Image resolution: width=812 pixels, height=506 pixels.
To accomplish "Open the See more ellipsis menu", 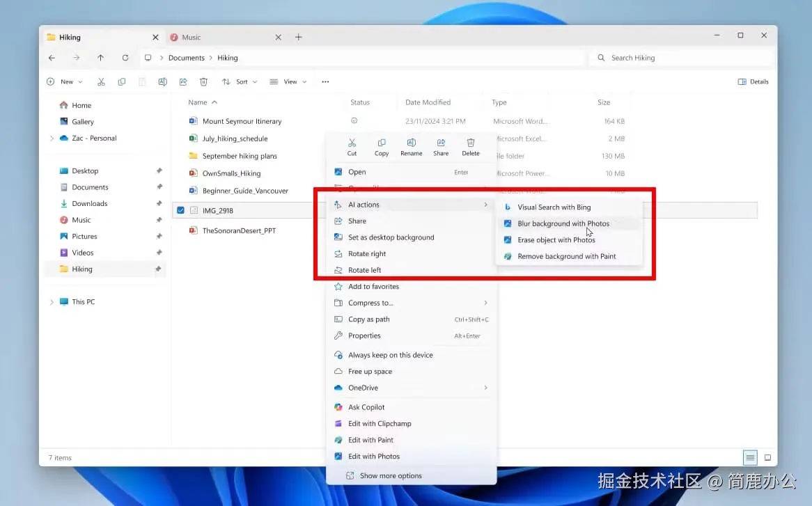I will tap(325, 81).
